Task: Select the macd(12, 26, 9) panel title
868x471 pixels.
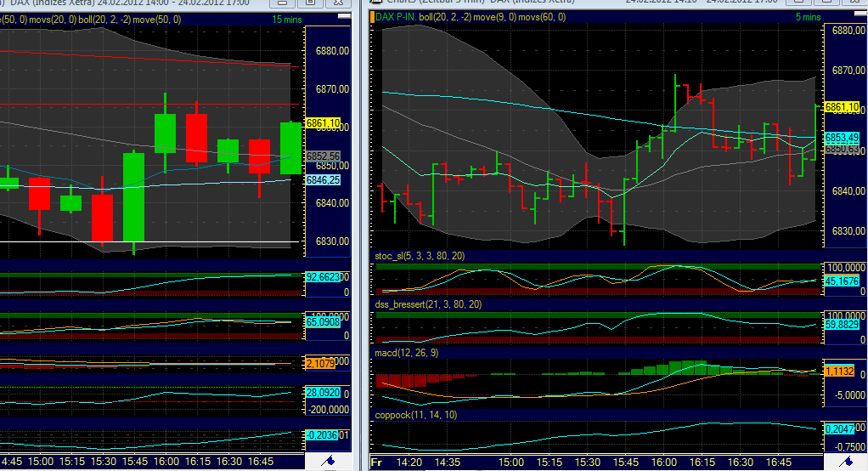Action: [x=406, y=353]
